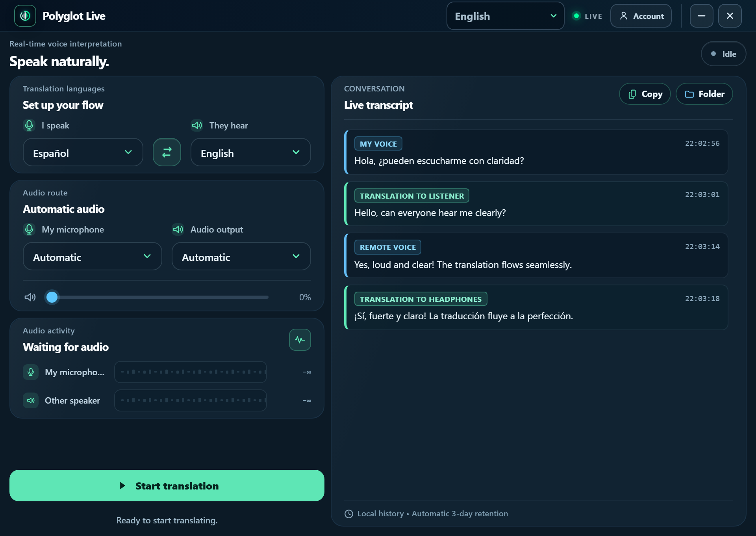The image size is (756, 536).
Task: Click the clock icon by Local history
Action: coord(349,514)
